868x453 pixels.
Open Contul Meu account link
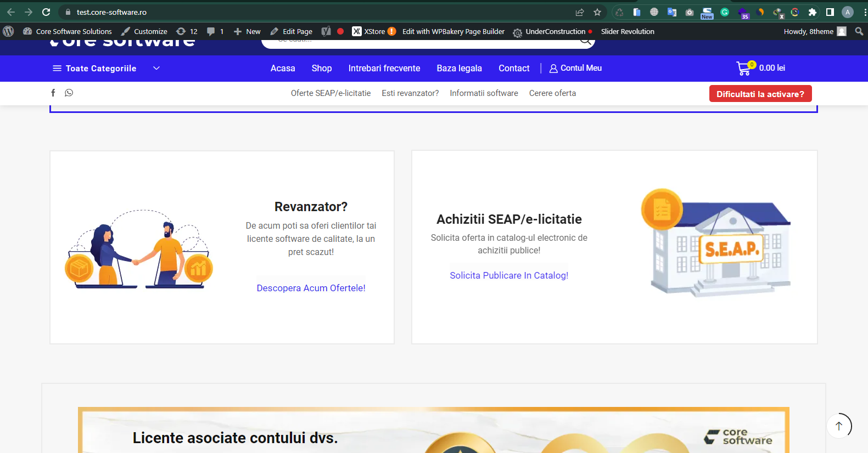tap(575, 68)
